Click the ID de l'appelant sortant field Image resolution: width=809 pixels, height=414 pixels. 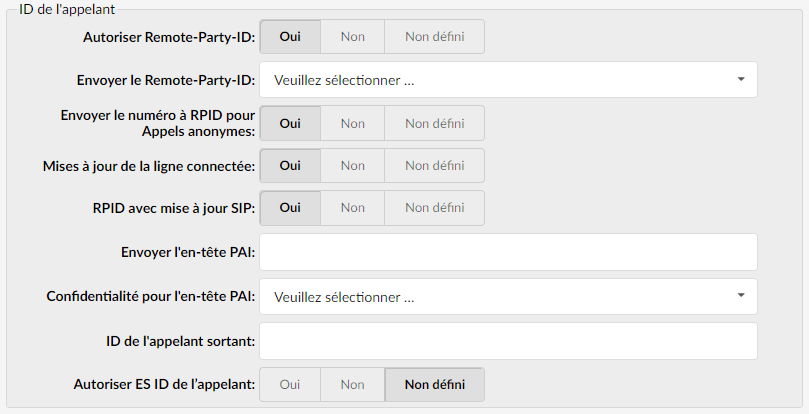(508, 341)
